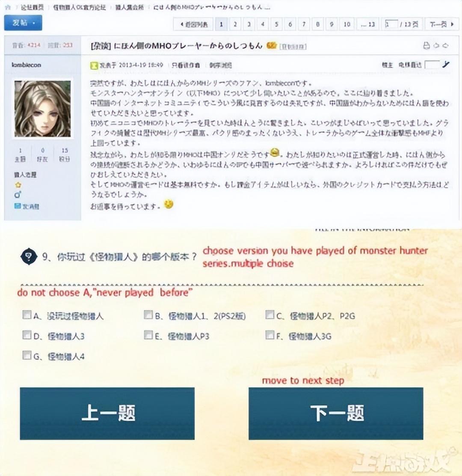Click the next-thread arrow icon in header
This screenshot has height=476, width=462.
(x=446, y=46)
